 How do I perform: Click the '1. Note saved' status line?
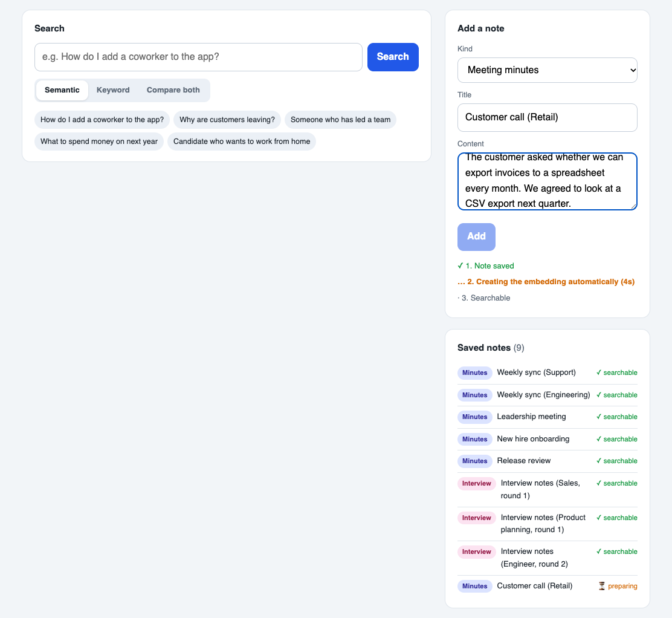click(486, 266)
